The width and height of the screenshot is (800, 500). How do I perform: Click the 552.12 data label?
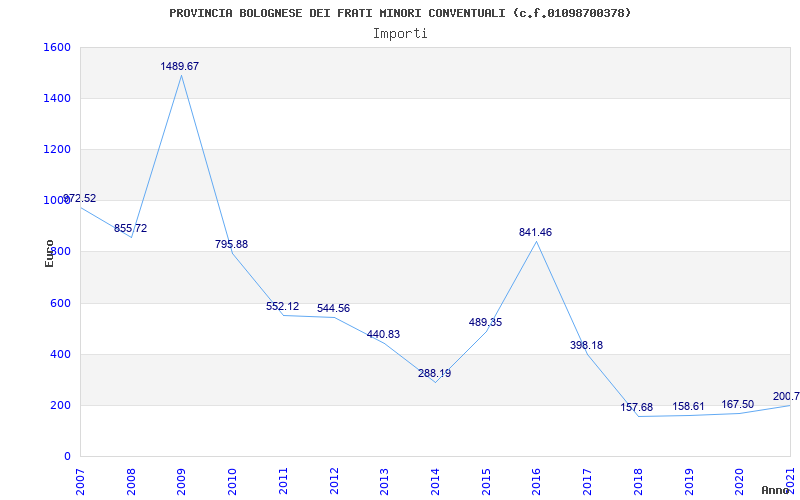tap(283, 307)
